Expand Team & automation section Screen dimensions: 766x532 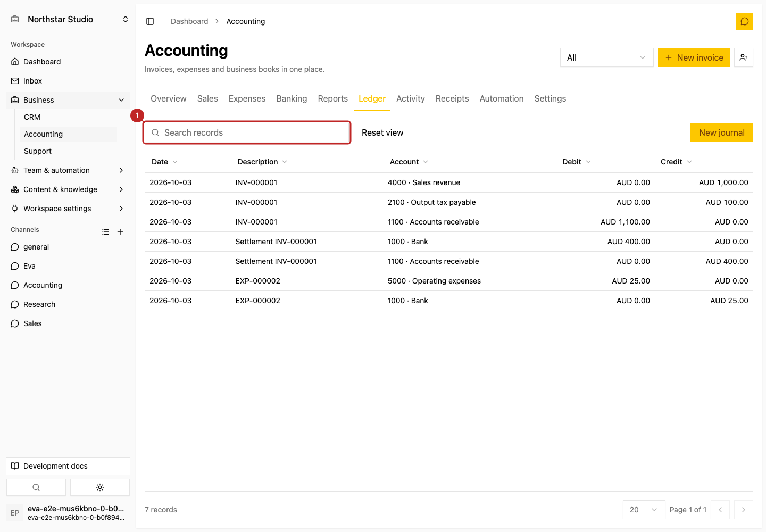click(x=68, y=170)
